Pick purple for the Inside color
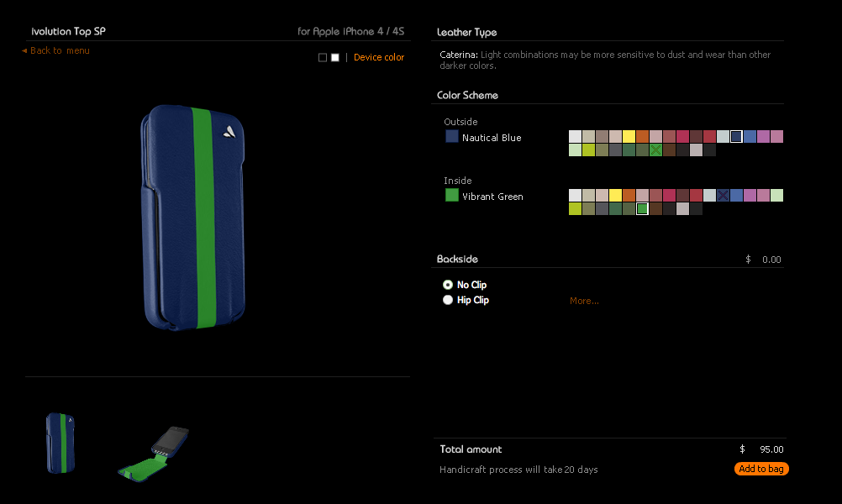 [750, 195]
